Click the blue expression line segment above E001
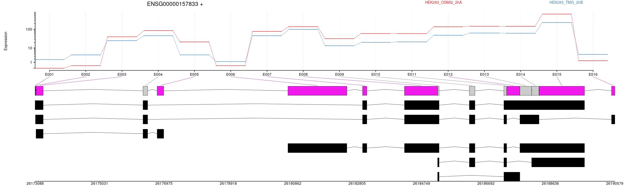Image resolution: width=644 pixels, height=188 pixels. [49, 60]
